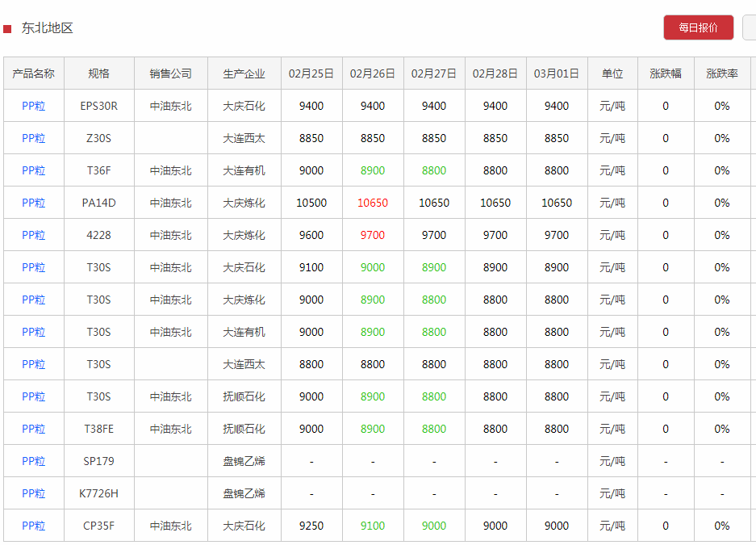Open PP粒 link in EPS30R row

point(33,106)
